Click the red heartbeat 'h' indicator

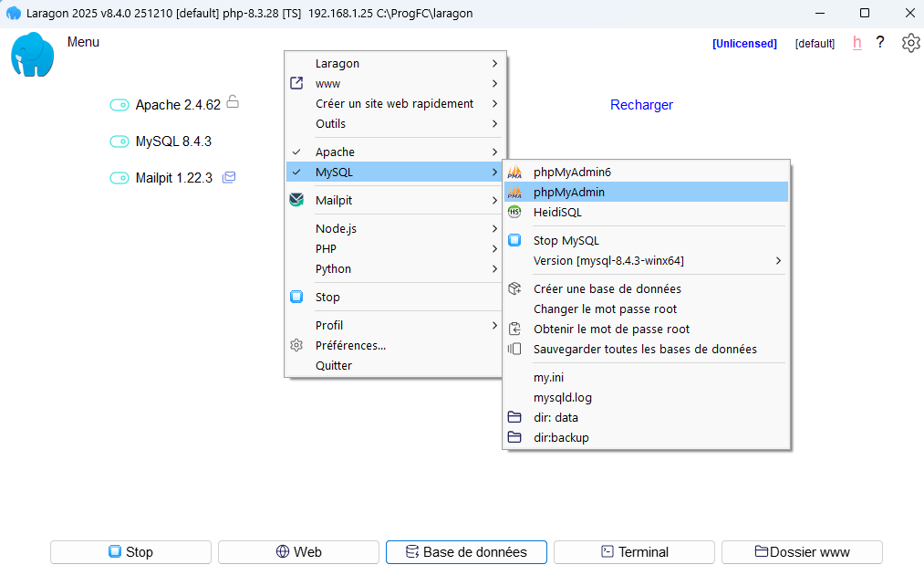pyautogui.click(x=857, y=42)
